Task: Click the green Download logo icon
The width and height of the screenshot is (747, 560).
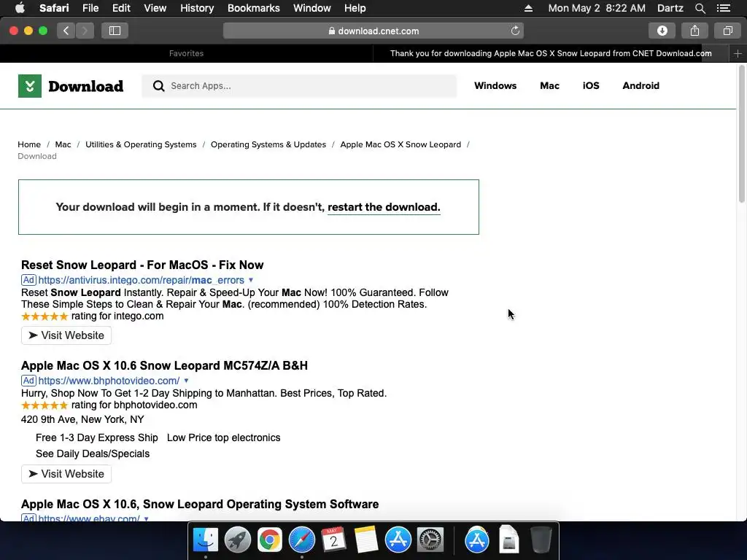Action: click(x=29, y=86)
